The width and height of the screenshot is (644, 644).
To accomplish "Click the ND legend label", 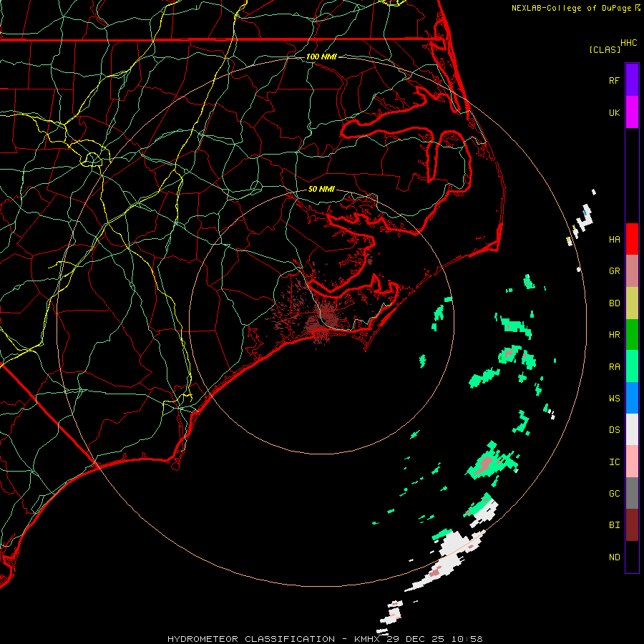I will point(614,557).
